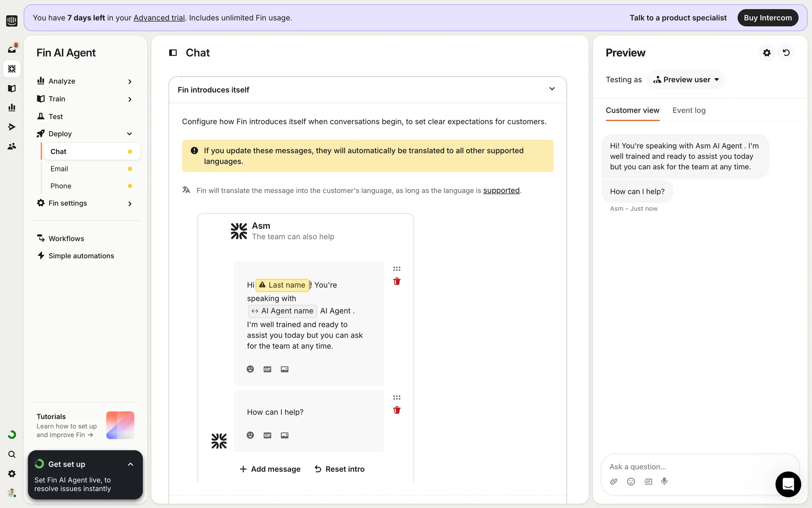This screenshot has height=508, width=812.
Task: Click the microphone icon in the preview composer
Action: (664, 481)
